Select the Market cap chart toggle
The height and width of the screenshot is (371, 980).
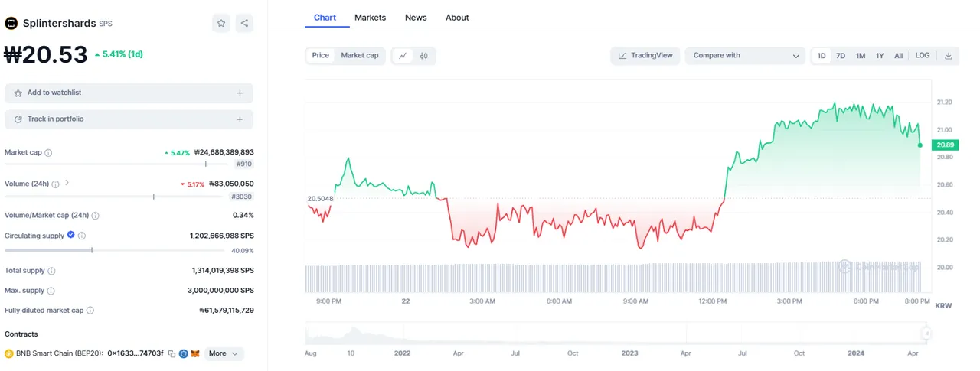[x=360, y=56]
